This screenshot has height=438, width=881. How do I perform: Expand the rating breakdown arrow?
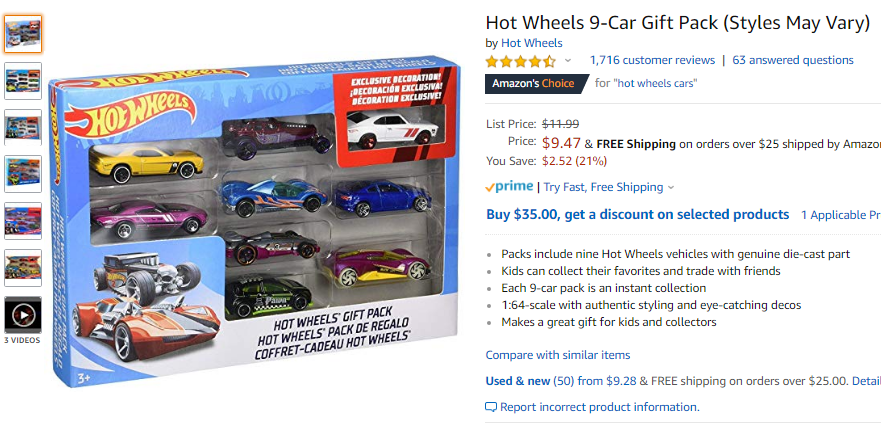point(567,61)
